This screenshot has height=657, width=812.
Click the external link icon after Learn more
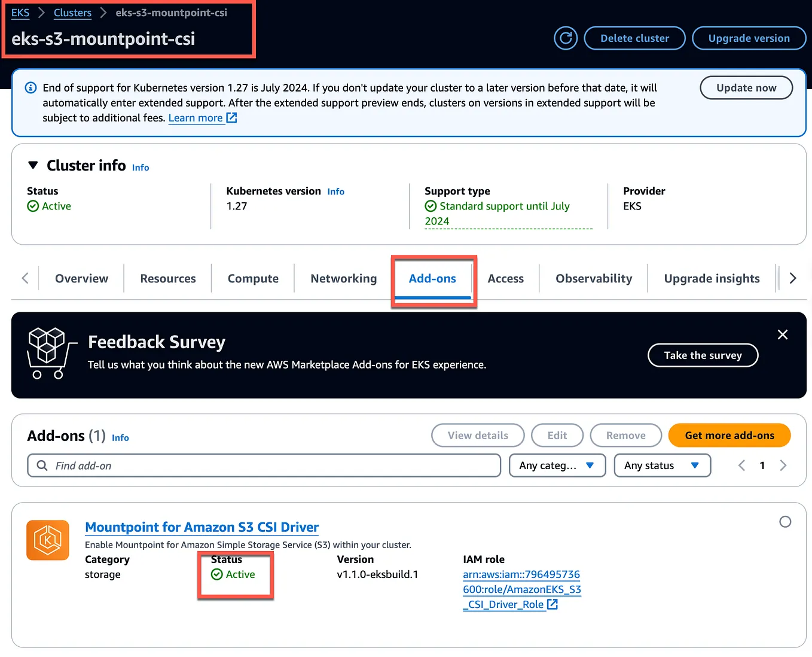[231, 118]
